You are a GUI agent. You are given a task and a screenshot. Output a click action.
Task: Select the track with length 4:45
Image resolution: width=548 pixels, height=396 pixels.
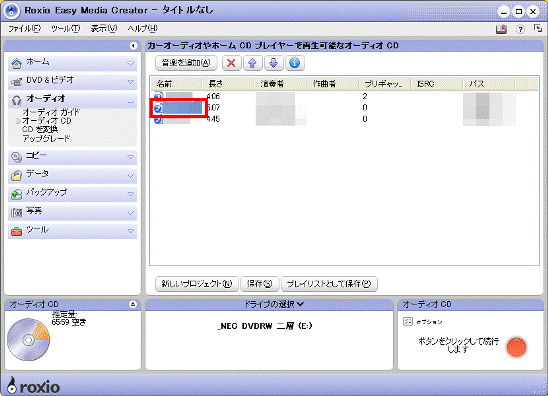(x=213, y=119)
